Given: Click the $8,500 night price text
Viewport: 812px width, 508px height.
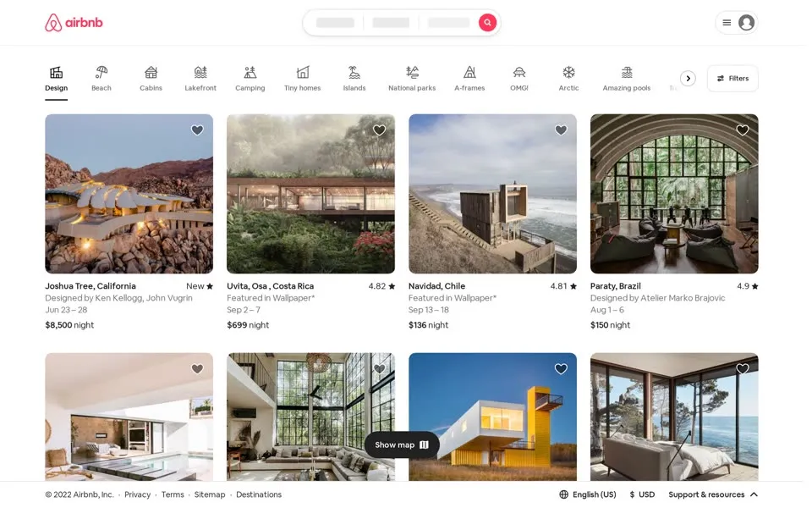Looking at the screenshot, I should click(x=70, y=327).
